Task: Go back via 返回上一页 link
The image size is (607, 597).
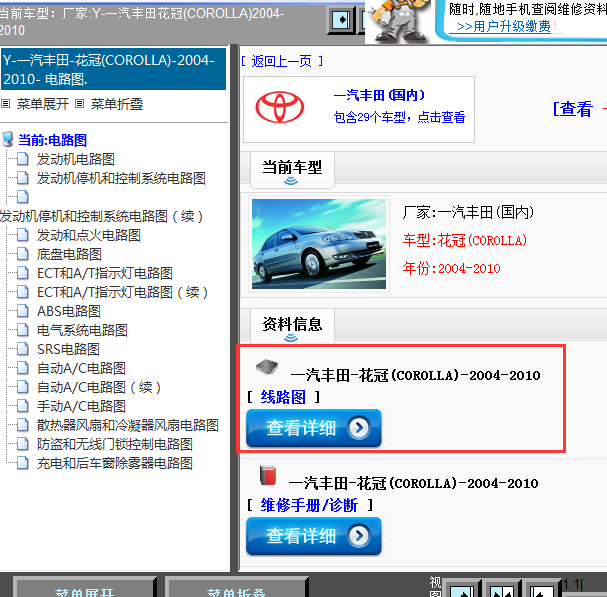Action: (x=281, y=61)
